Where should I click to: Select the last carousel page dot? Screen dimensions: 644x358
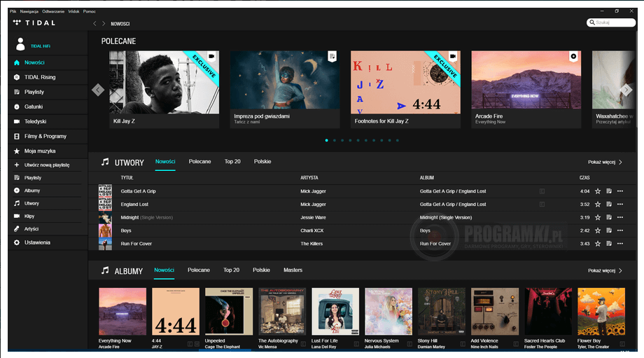click(x=397, y=141)
